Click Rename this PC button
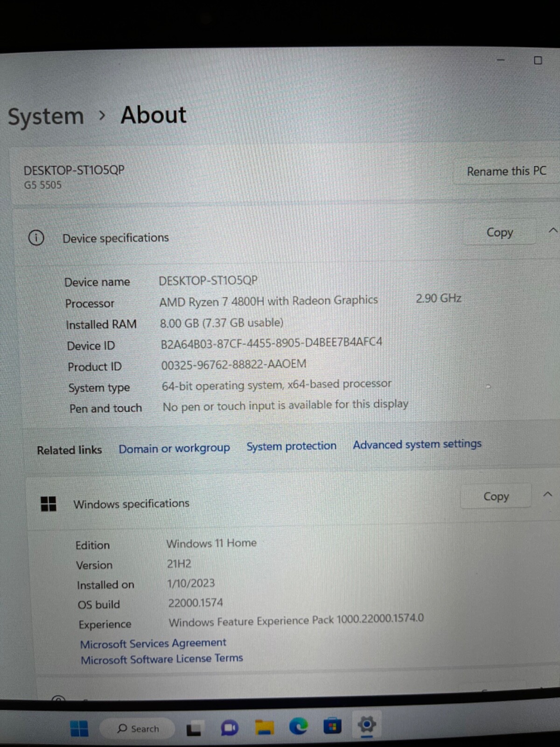This screenshot has width=560, height=747. point(506,171)
